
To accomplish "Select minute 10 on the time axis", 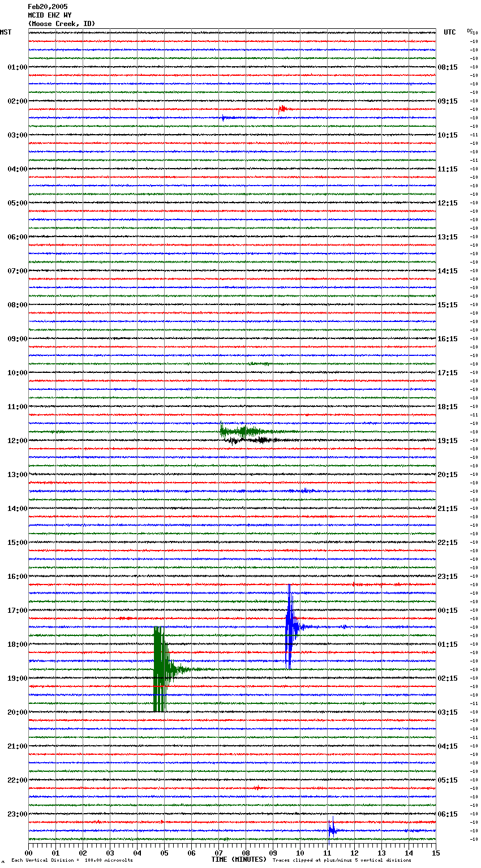I will pyautogui.click(x=300, y=853).
